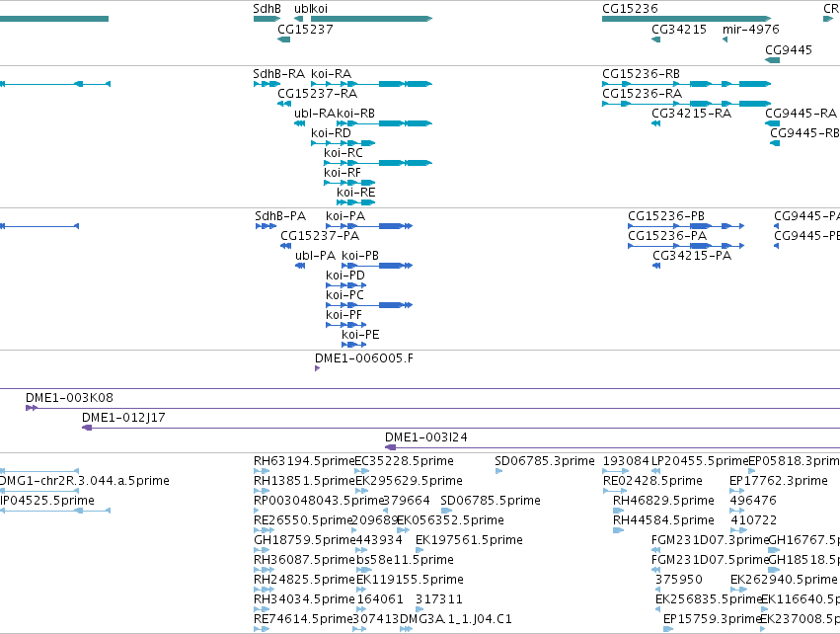Click the CG15236-PB protein
The height and width of the screenshot is (634, 840).
coord(686,226)
